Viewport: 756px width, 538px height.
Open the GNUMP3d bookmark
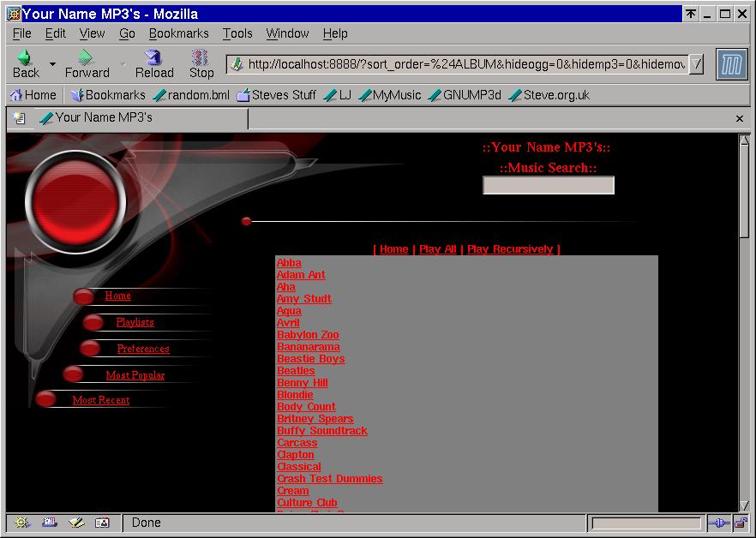465,95
